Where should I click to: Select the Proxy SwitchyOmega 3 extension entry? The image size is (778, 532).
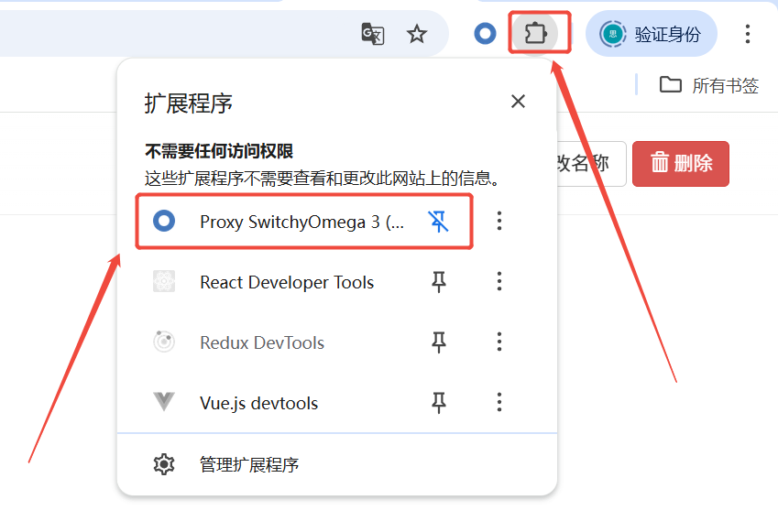pos(279,221)
